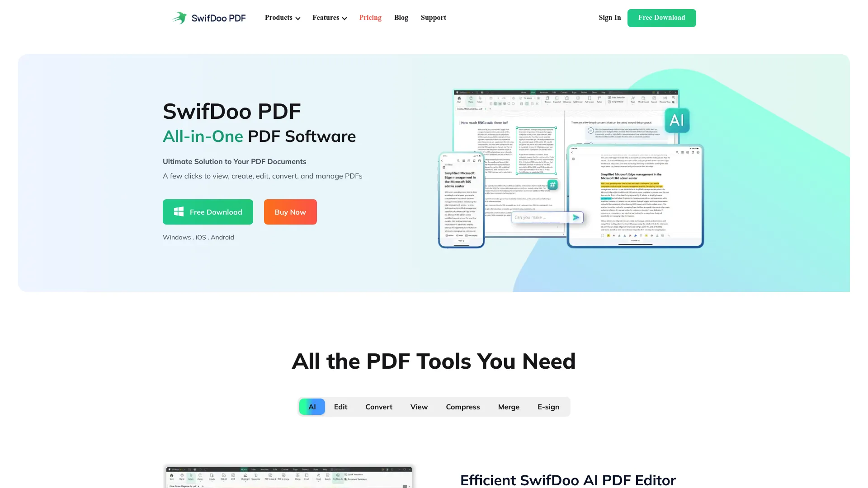Toggle iOS platform availability
This screenshot has height=488, width=868.
pyautogui.click(x=201, y=237)
